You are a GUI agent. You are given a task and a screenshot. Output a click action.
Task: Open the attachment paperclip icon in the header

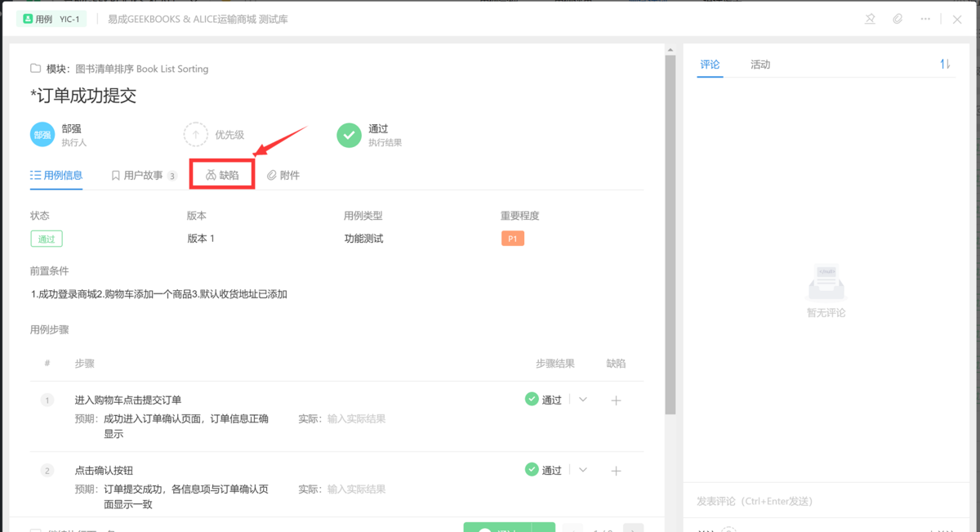click(x=898, y=19)
